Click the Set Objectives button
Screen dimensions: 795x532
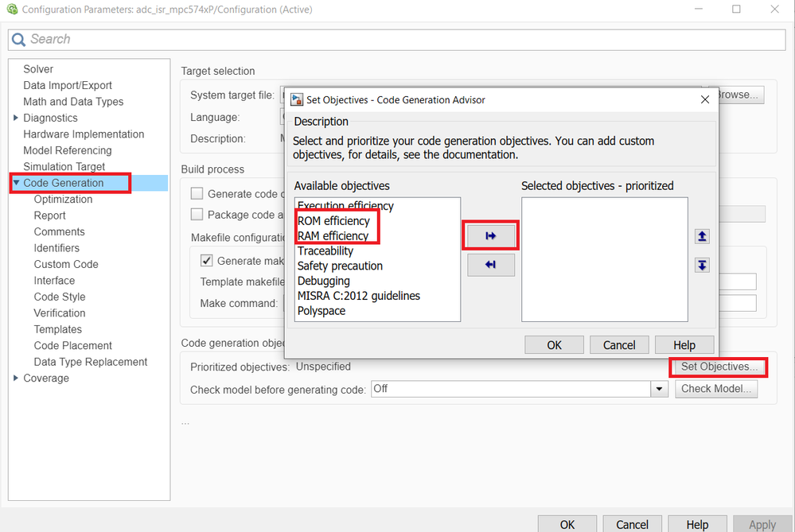pyautogui.click(x=717, y=367)
